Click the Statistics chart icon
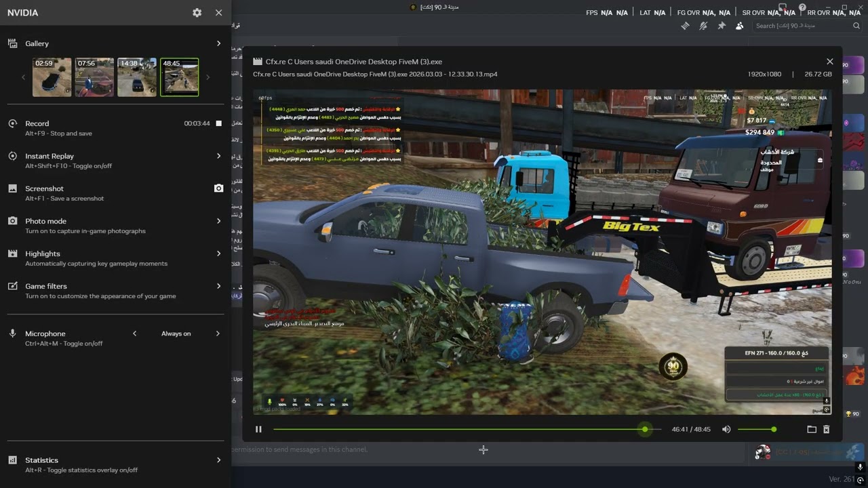 (12, 460)
